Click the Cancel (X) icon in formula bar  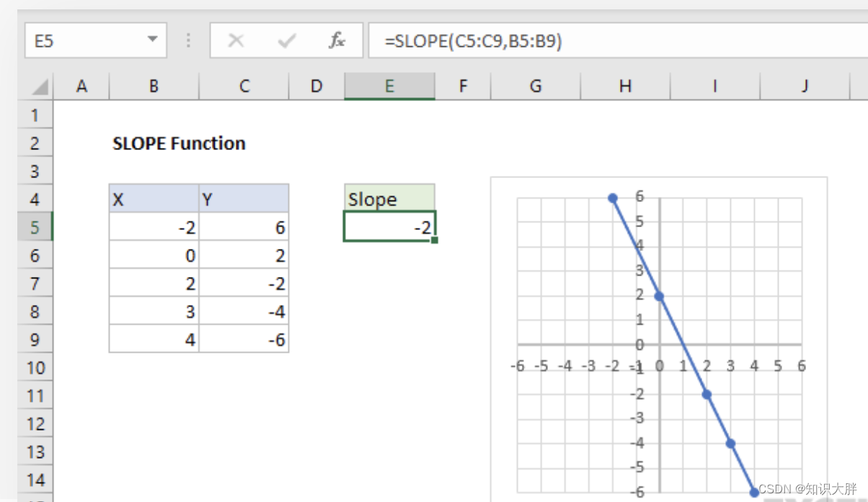(236, 40)
